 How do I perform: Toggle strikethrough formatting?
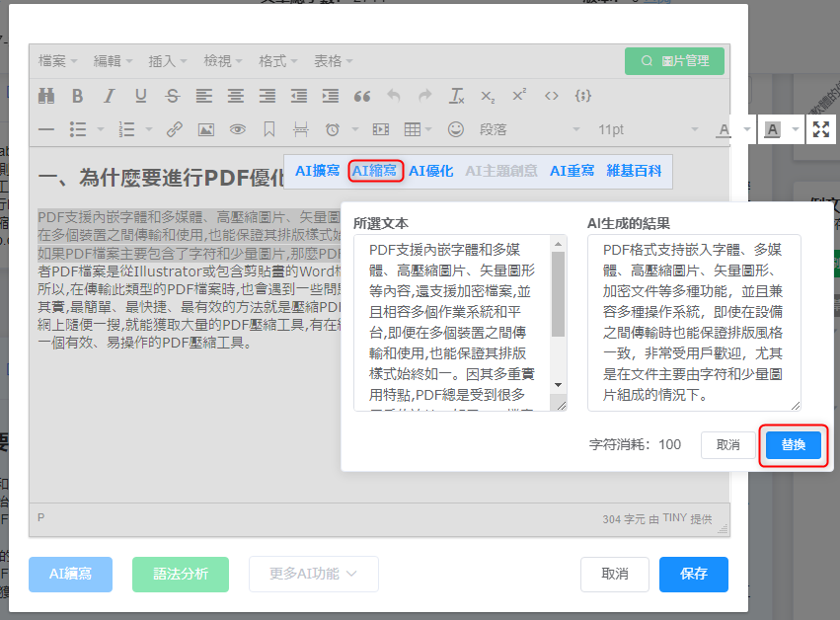tap(173, 96)
